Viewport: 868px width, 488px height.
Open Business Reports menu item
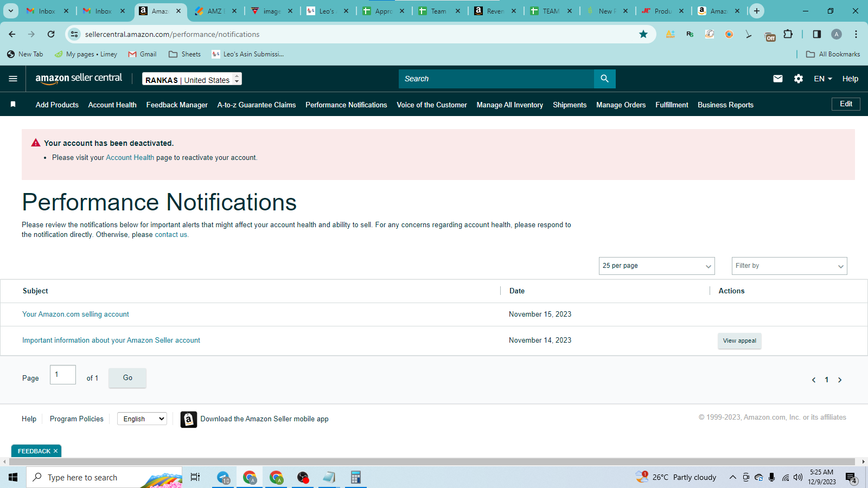[725, 105]
